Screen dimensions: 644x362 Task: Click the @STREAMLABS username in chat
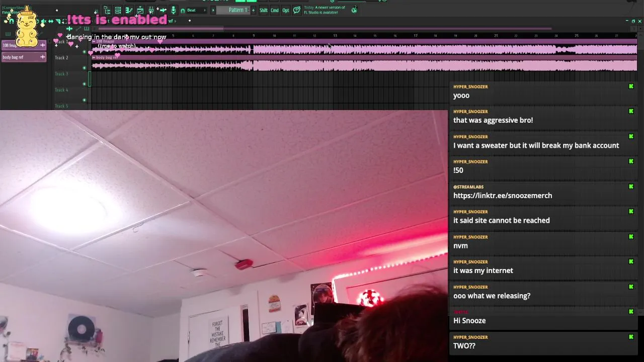pos(468,187)
